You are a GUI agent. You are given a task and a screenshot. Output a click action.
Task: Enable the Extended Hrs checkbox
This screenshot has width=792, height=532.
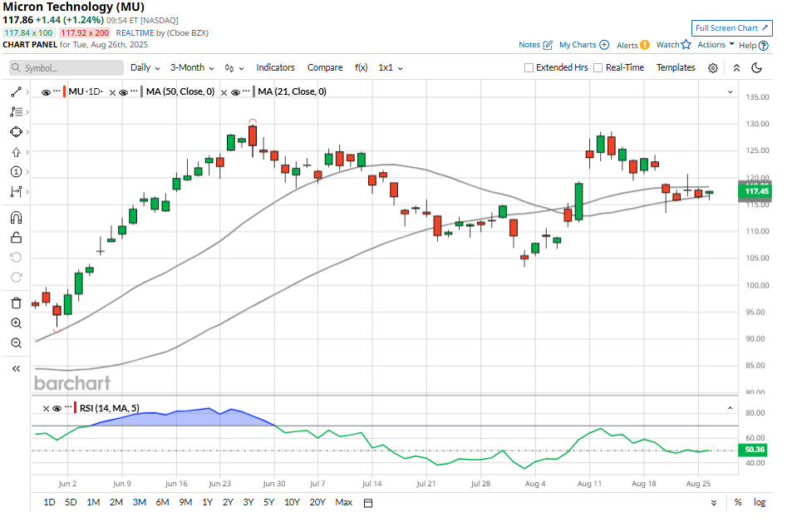point(529,67)
